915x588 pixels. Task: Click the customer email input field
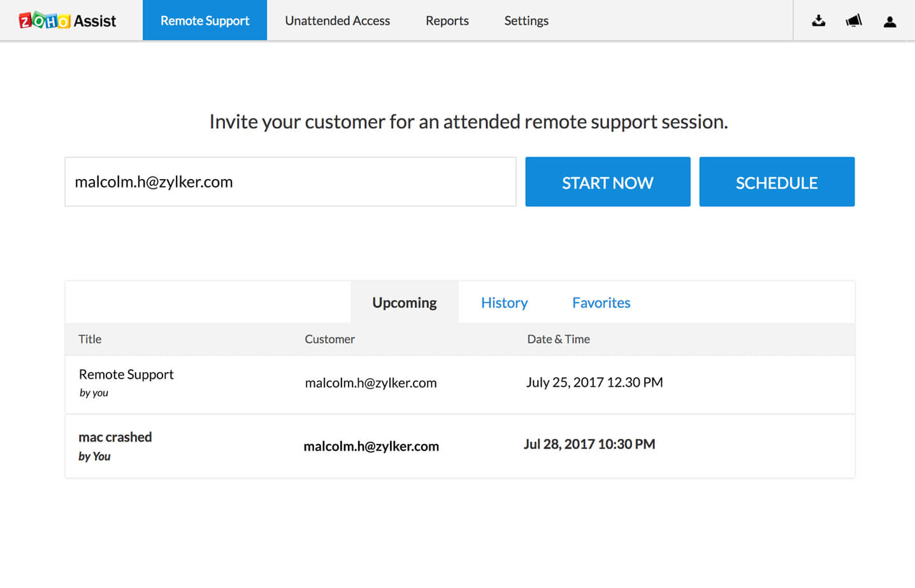click(290, 182)
